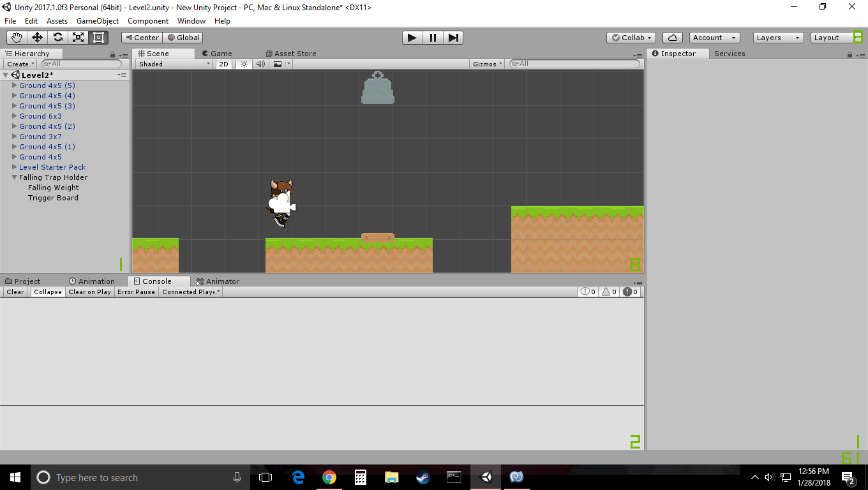
Task: Open Google Chrome from the taskbar
Action: tap(329, 477)
